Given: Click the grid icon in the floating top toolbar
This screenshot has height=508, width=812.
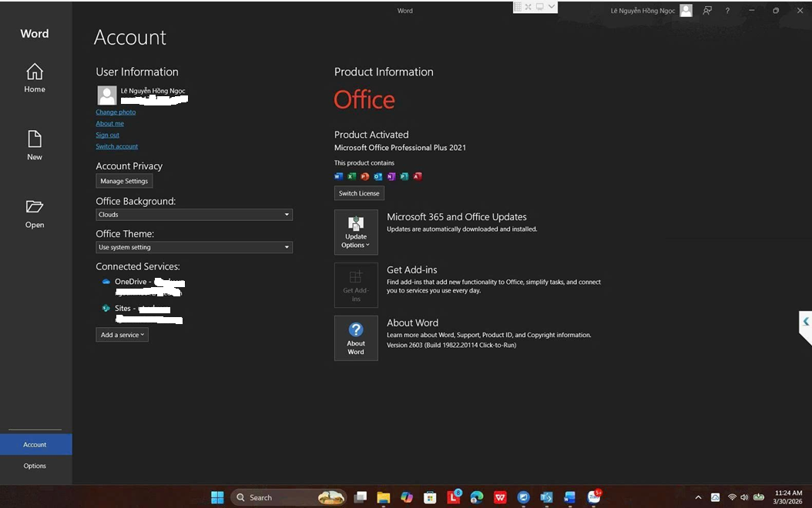Looking at the screenshot, I should click(x=518, y=7).
